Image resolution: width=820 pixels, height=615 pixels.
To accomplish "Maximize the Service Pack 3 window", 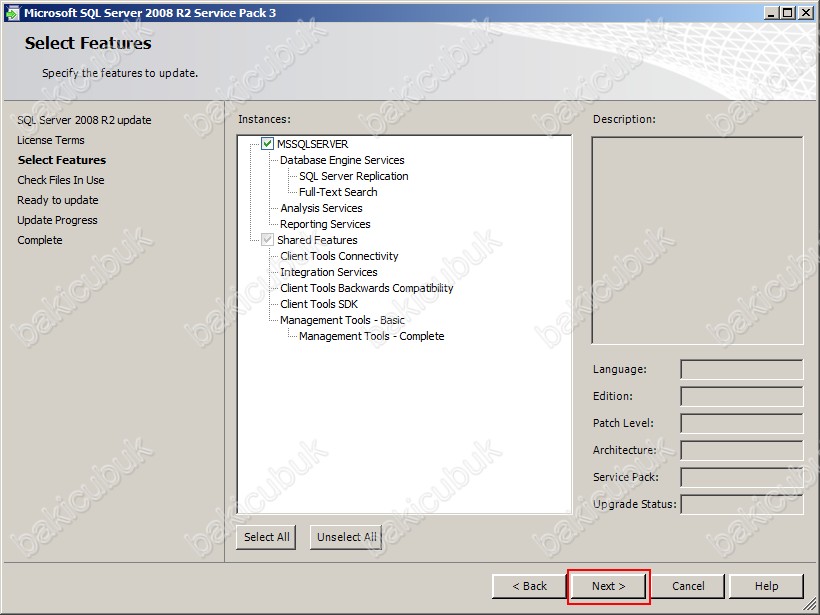I will (x=788, y=13).
